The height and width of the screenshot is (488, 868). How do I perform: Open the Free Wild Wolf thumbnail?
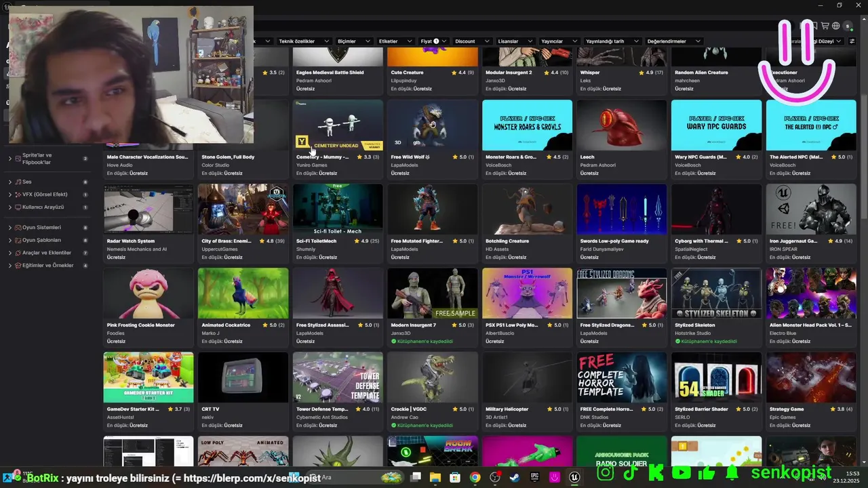click(433, 125)
